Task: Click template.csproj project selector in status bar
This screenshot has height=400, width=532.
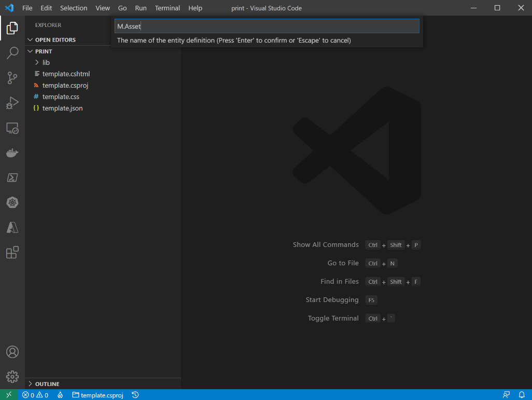Action: pos(97,395)
